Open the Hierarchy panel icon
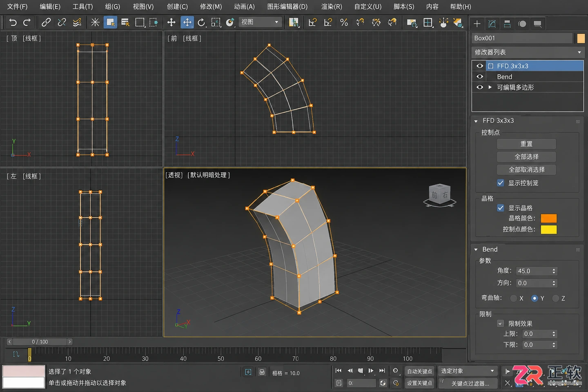Image resolution: width=588 pixels, height=392 pixels. point(507,24)
